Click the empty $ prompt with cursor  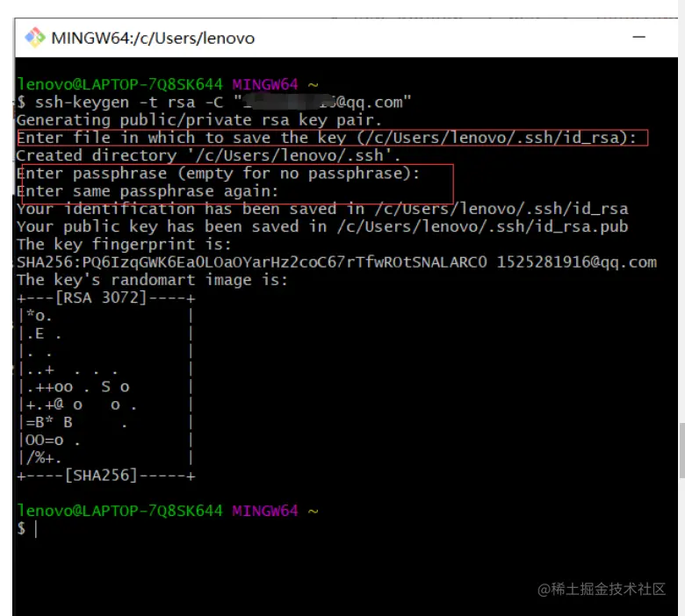point(27,528)
